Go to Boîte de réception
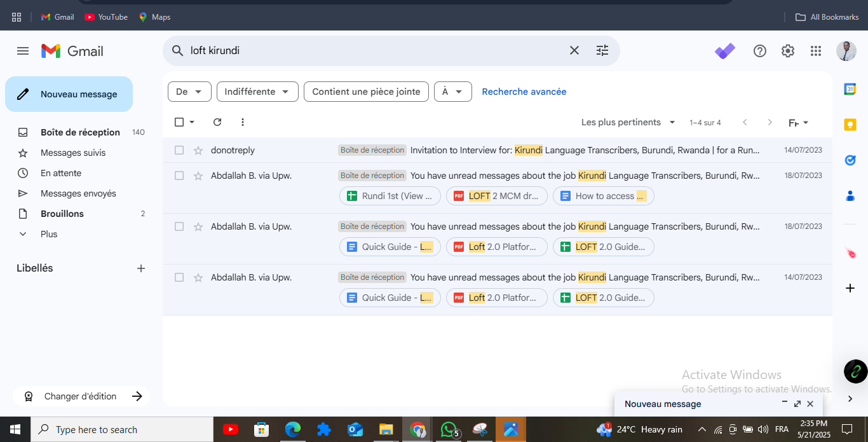The height and width of the screenshot is (442, 868). point(80,132)
